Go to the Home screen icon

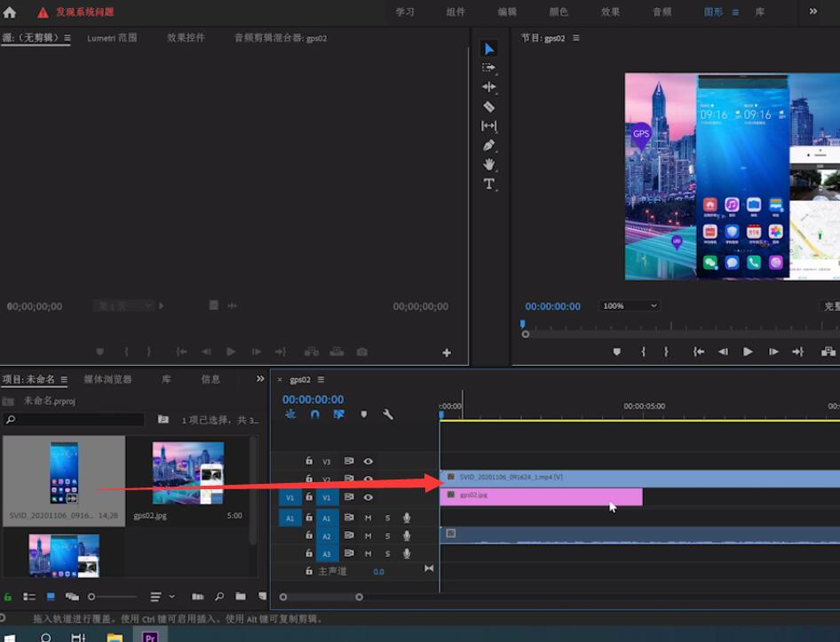tap(10, 12)
